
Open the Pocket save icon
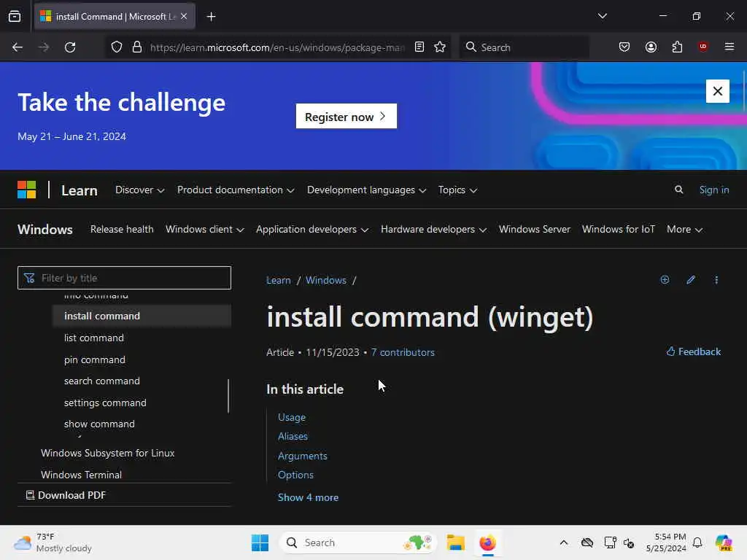[x=624, y=47]
